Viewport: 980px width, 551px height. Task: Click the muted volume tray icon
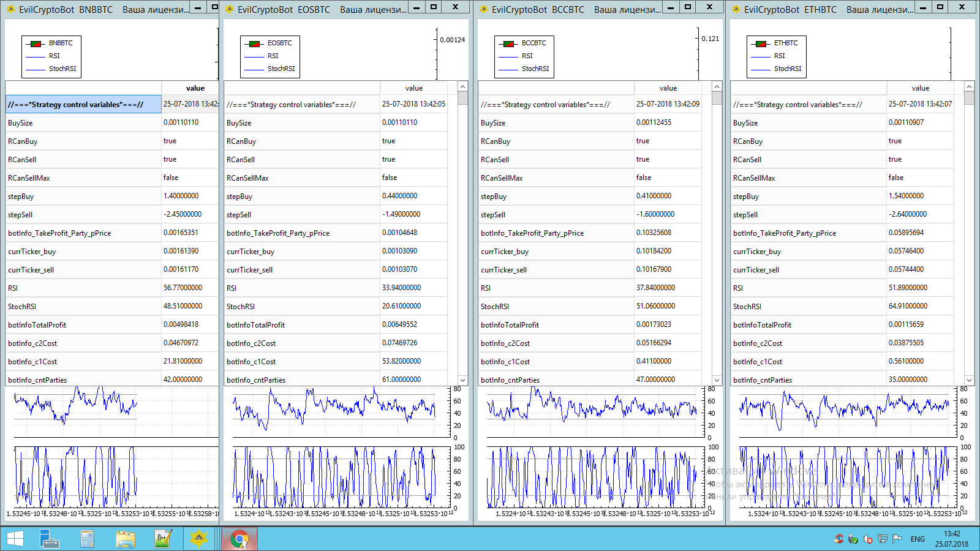coord(868,539)
